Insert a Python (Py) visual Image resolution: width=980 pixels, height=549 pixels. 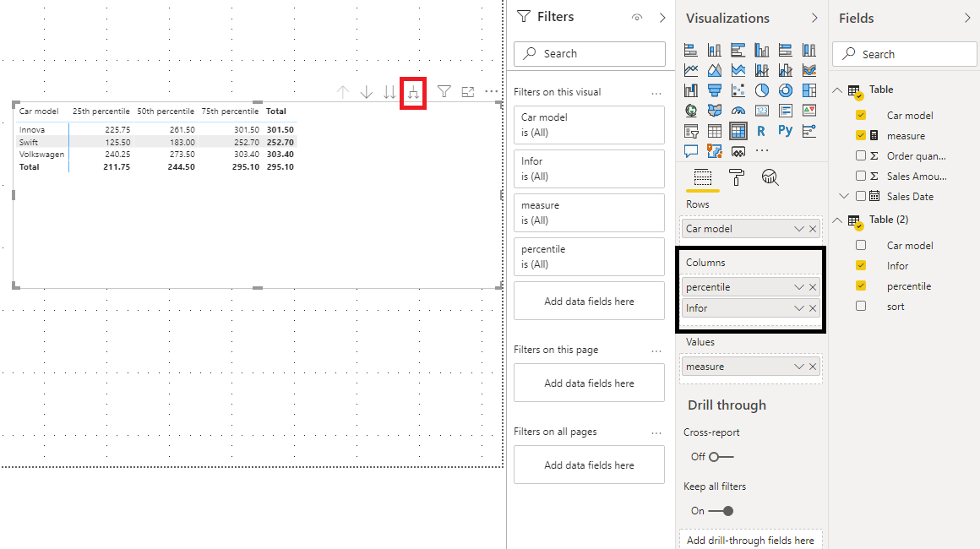coord(786,131)
